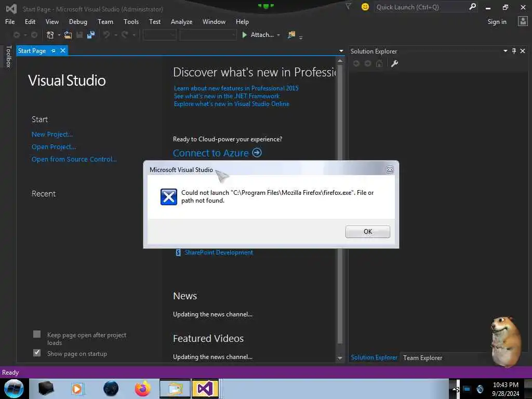Click the Firefox taskbar icon
The image size is (532, 399).
click(142, 389)
